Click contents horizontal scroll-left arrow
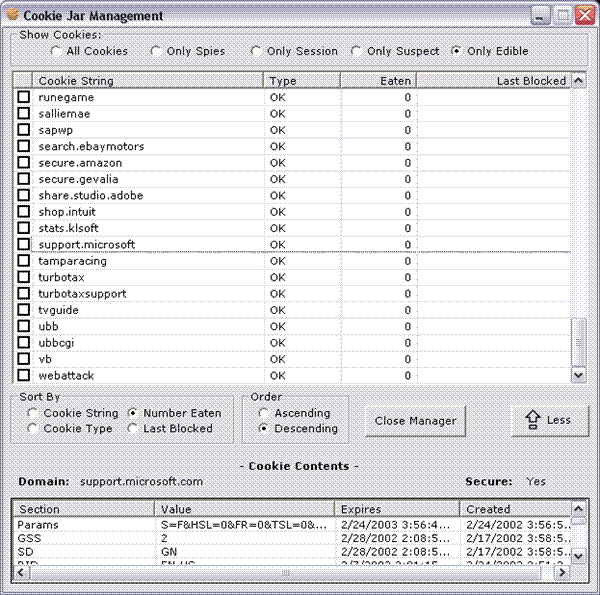The height and width of the screenshot is (595, 600). (21, 573)
